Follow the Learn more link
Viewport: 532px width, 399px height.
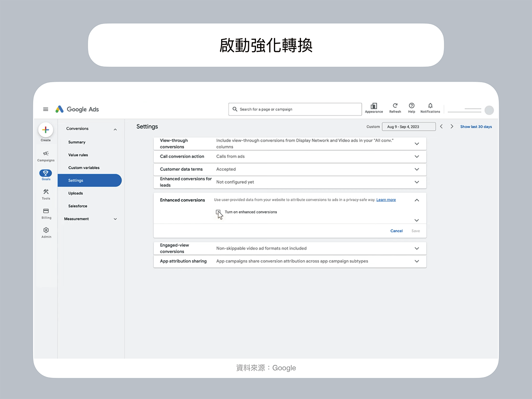coord(386,200)
